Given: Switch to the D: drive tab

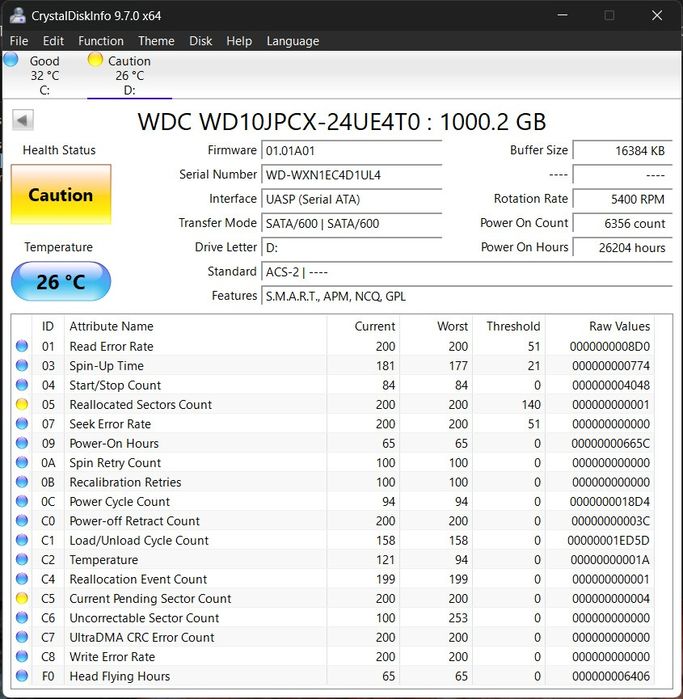Looking at the screenshot, I should pyautogui.click(x=129, y=76).
